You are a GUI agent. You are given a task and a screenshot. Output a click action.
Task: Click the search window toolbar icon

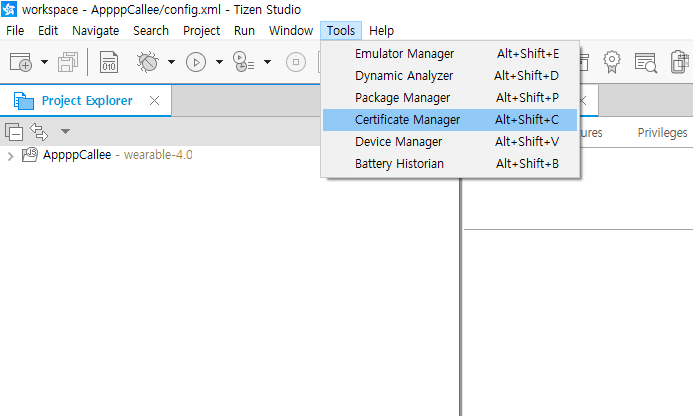click(646, 62)
